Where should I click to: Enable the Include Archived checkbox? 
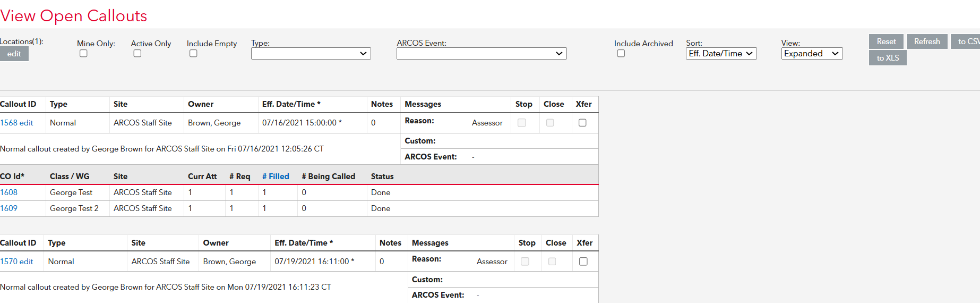coord(621,53)
